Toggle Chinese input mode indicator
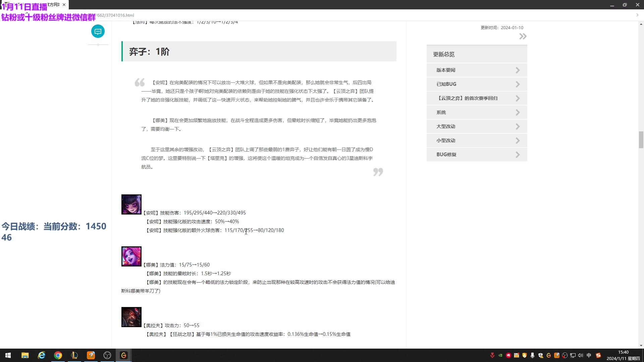 tap(589, 355)
